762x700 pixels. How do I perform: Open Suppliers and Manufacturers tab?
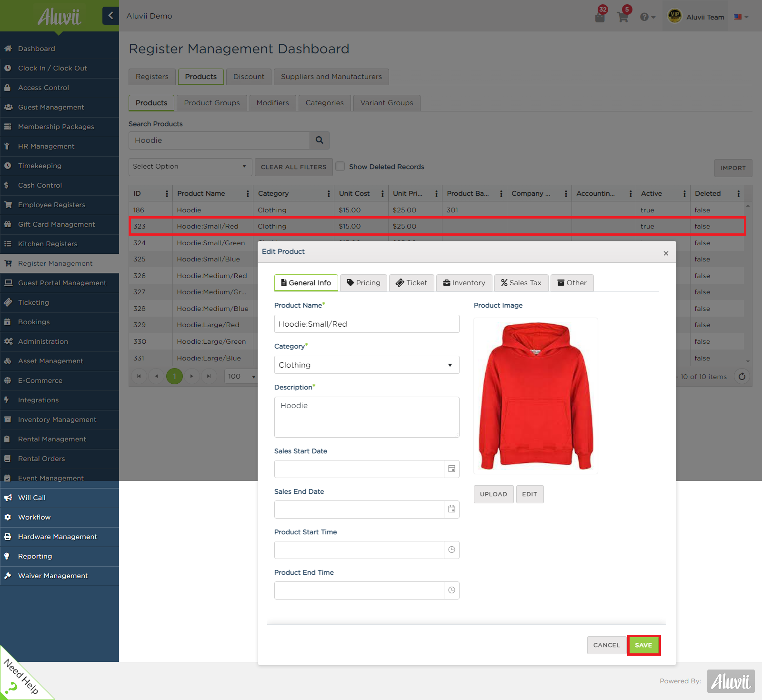[x=331, y=77]
